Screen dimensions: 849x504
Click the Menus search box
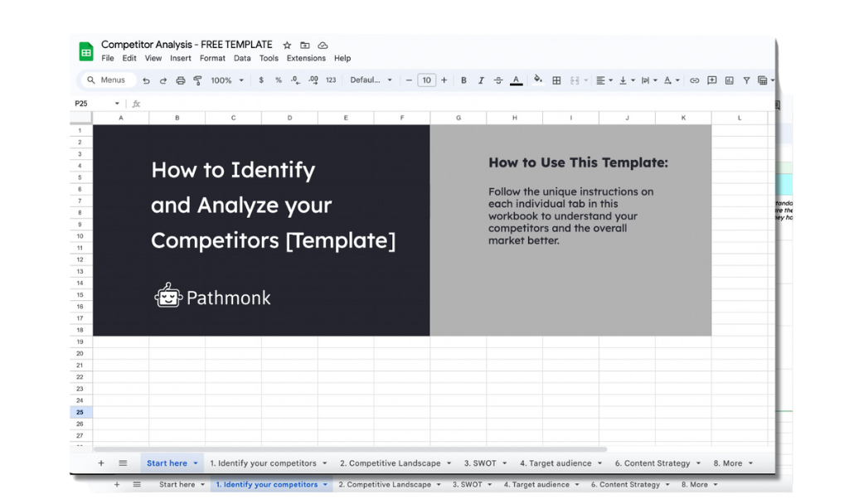(x=106, y=80)
